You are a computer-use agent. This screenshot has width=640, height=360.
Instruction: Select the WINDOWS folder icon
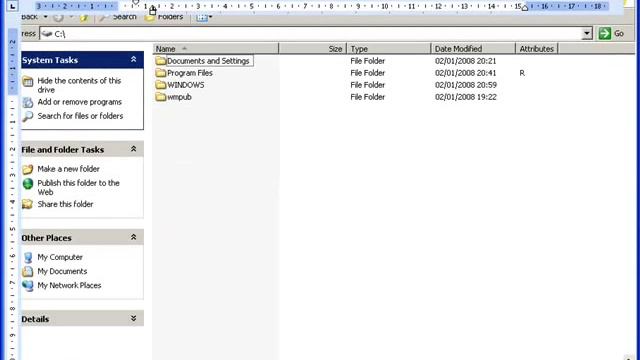point(160,85)
